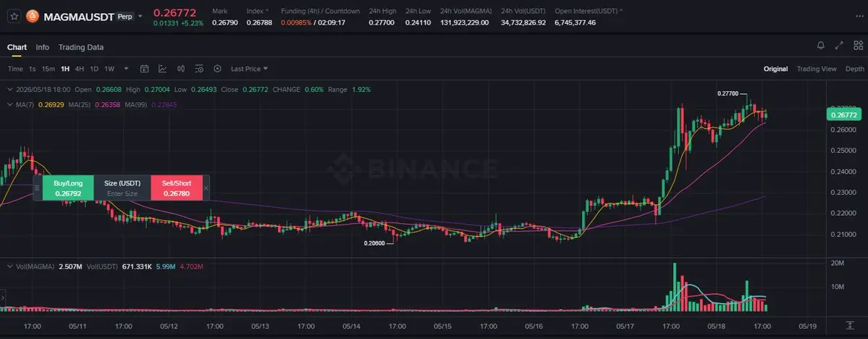Screen dimensions: 868x339
Task: Open the three-dot more options menu
Action: [859, 17]
